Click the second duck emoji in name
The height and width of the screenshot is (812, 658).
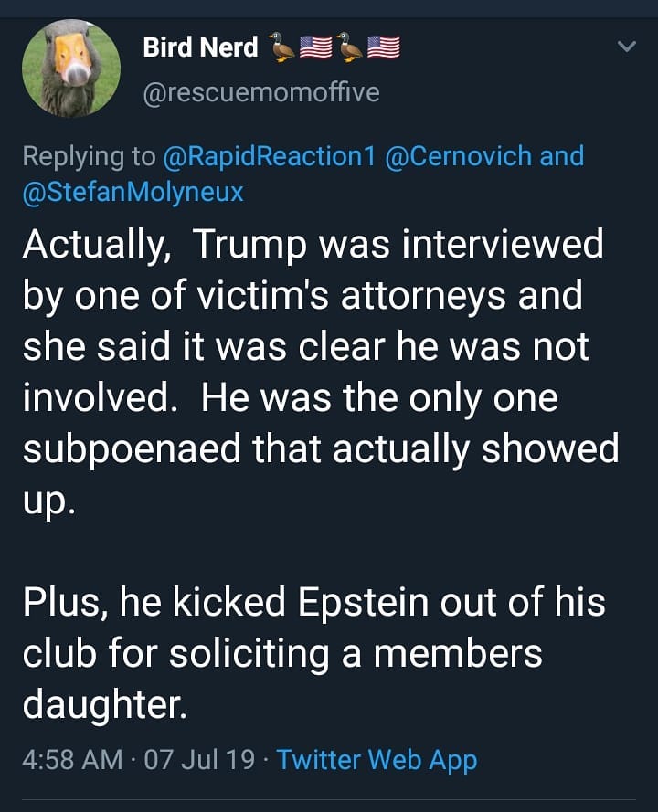click(x=350, y=47)
